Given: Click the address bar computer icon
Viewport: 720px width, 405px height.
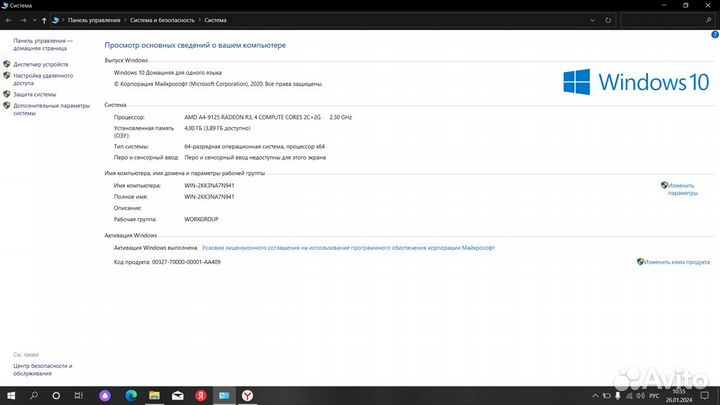Looking at the screenshot, I should coord(56,20).
